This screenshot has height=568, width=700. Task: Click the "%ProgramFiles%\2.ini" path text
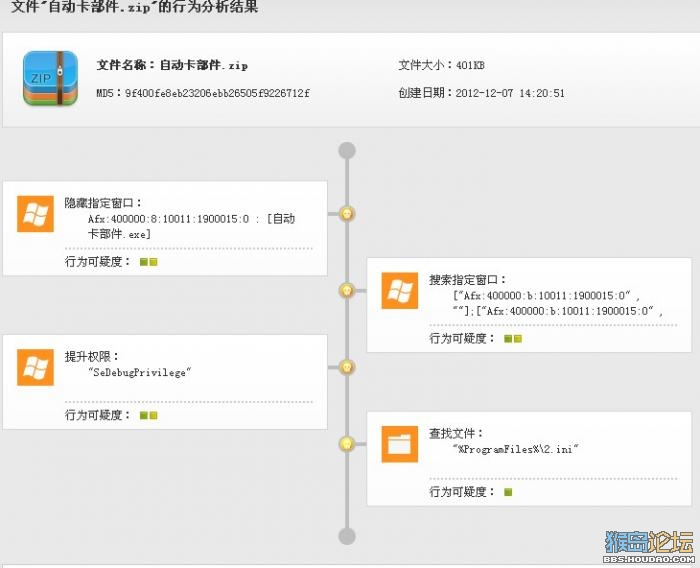[x=516, y=449]
